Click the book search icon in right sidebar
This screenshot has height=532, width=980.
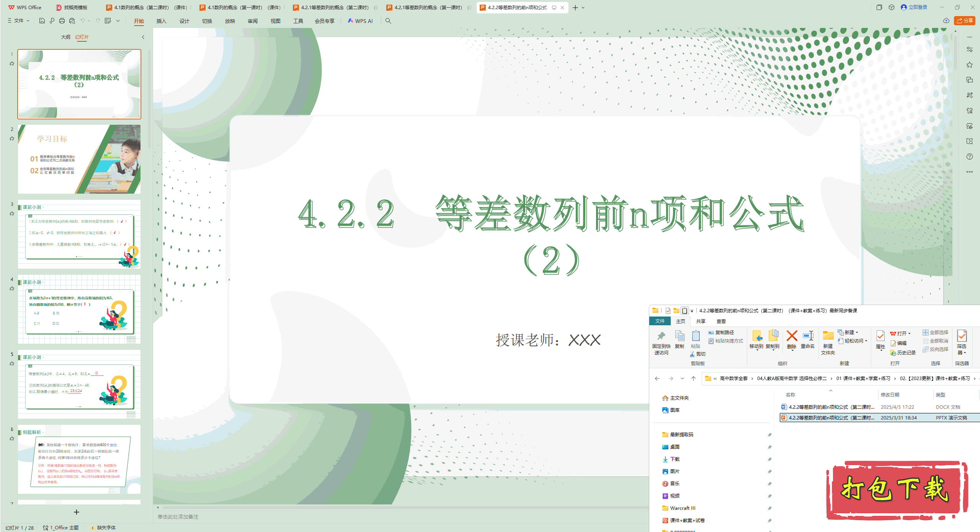[969, 141]
